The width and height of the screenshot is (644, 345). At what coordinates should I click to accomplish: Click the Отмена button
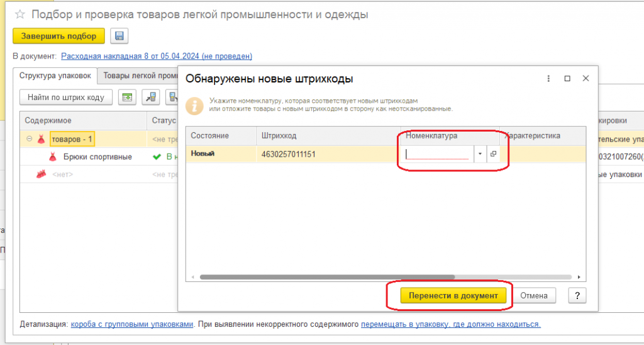pos(534,295)
